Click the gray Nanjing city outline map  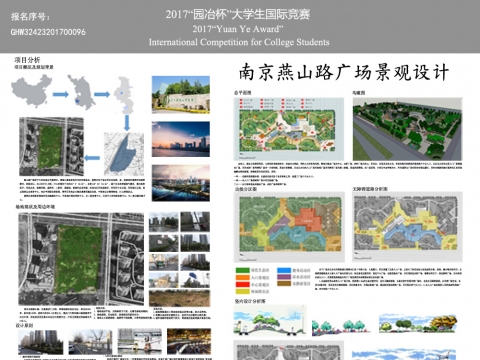[125, 95]
